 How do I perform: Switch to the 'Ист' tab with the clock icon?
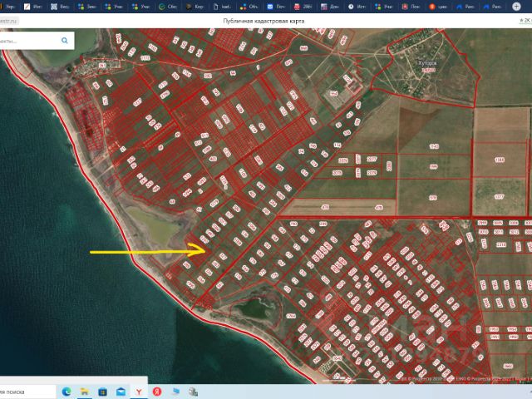click(x=357, y=7)
